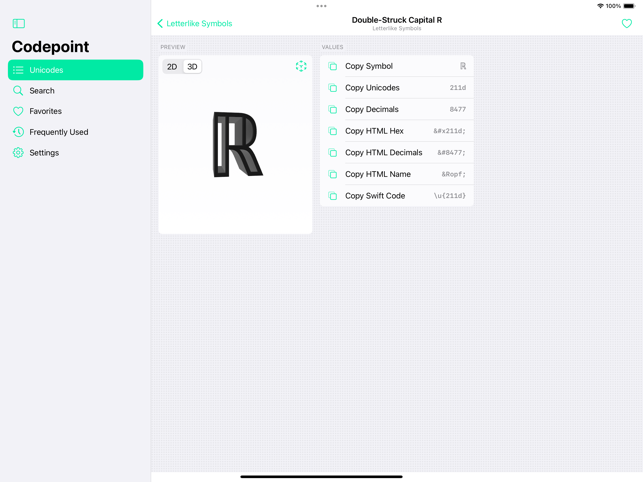Screen dimensions: 643x482
Task: Add this symbol to favorites with the heart
Action: pos(627,23)
